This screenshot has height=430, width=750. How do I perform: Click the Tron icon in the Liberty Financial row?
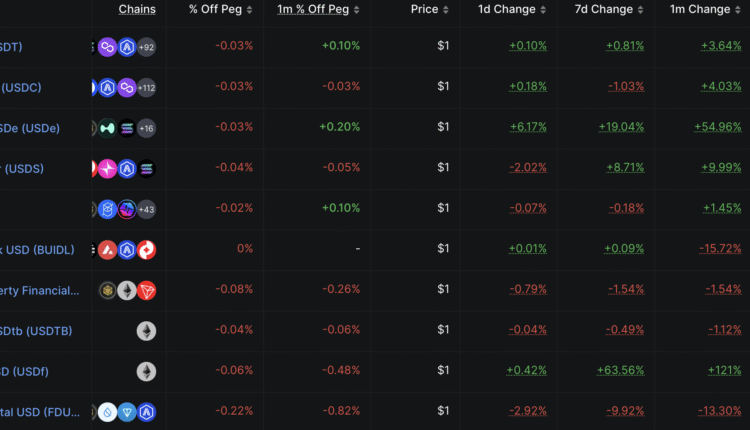click(146, 290)
